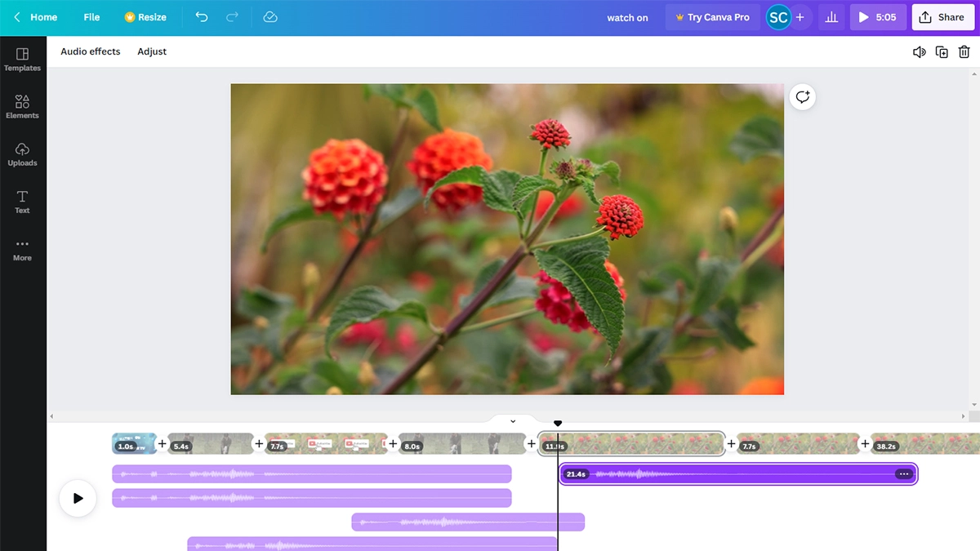Delete the page with the trash icon

click(x=964, y=51)
